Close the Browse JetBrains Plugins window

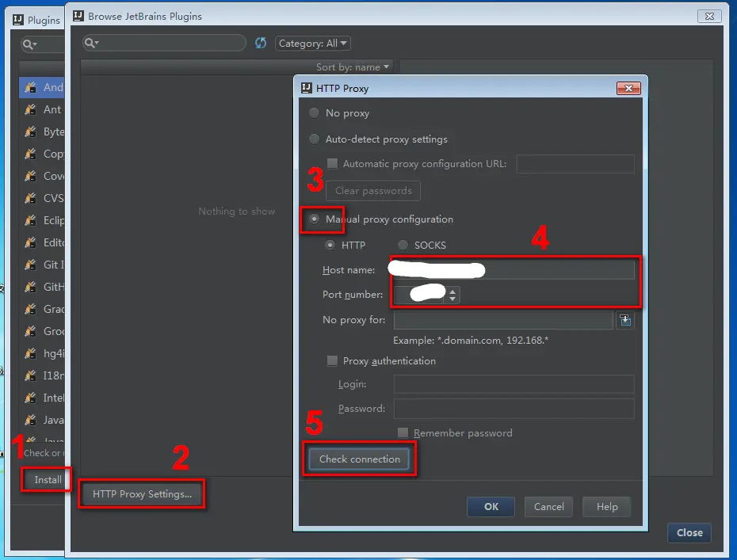(709, 16)
